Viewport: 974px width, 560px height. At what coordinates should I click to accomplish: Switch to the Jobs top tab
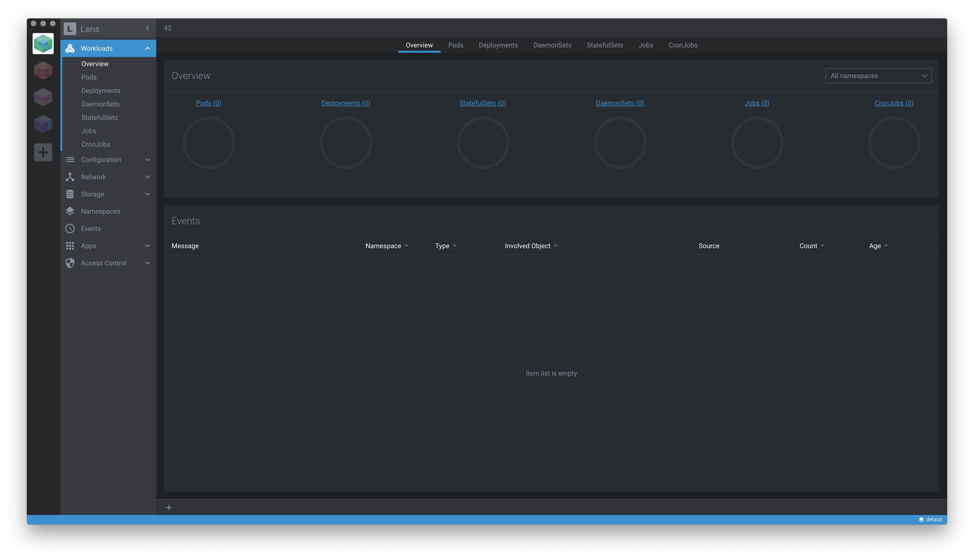646,45
